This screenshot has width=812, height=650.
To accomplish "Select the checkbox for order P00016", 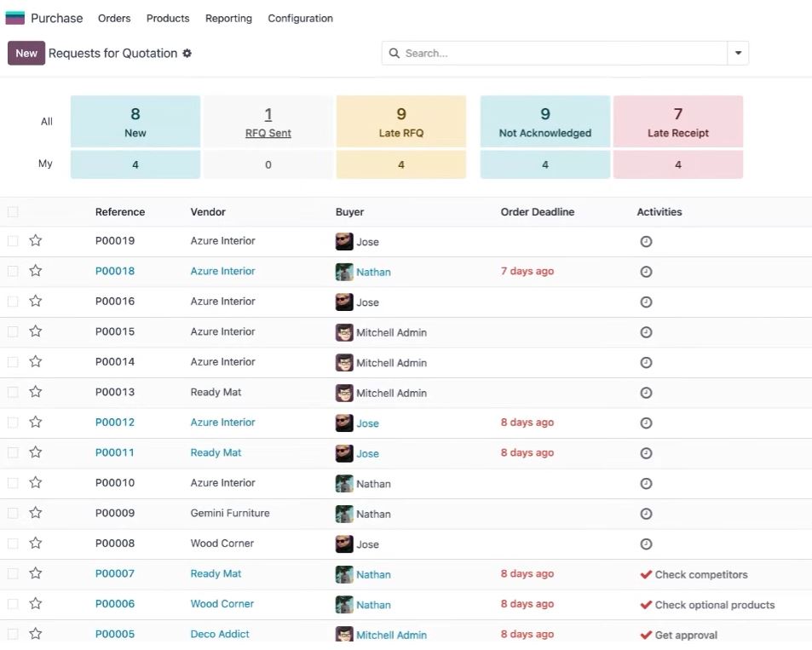I will tap(13, 302).
